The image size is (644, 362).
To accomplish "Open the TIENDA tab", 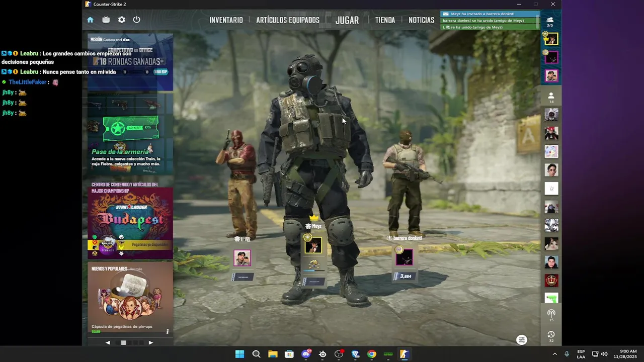I will [385, 20].
